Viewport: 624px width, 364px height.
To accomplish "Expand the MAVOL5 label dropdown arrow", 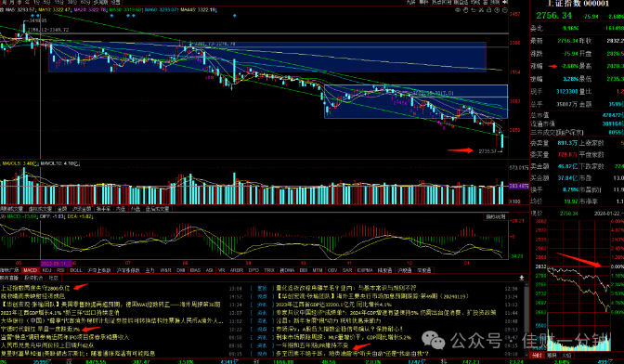I will [x=38, y=163].
